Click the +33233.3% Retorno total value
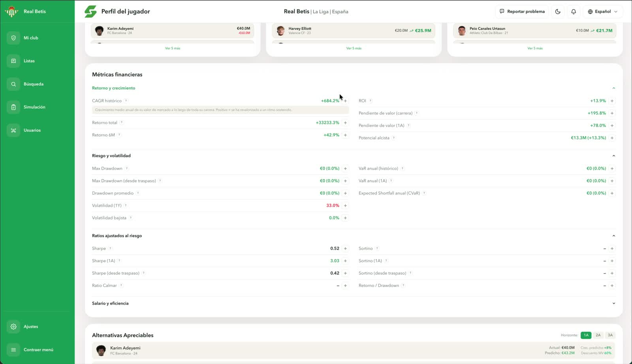Screen dimensions: 632x364 click(x=327, y=123)
